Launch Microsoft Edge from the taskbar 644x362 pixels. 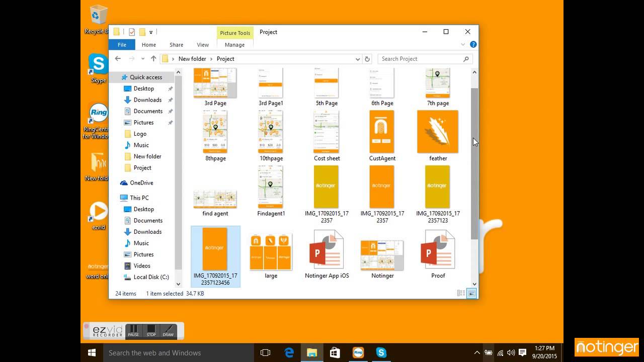tap(289, 352)
